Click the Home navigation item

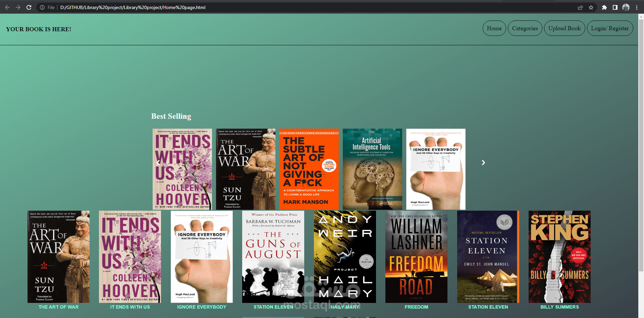pyautogui.click(x=494, y=28)
